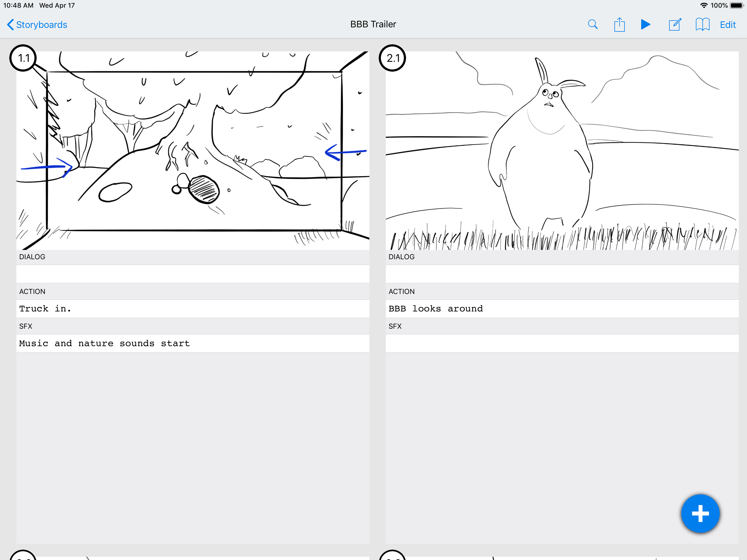
Task: Tap the battery status indicator
Action: coord(737,5)
